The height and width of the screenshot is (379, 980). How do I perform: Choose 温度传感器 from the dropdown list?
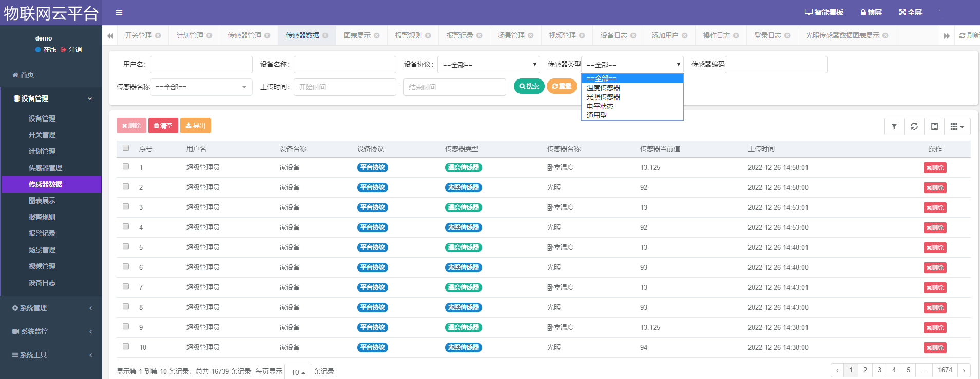[x=603, y=88]
